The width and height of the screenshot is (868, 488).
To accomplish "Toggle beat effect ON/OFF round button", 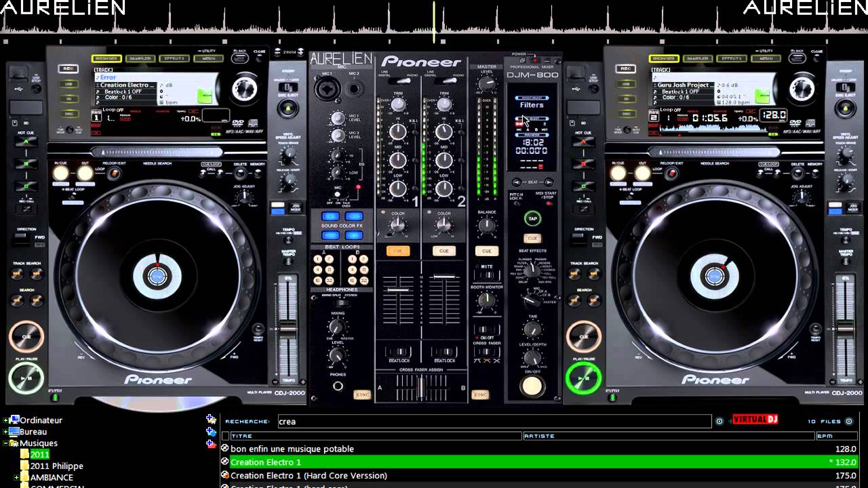I will (532, 385).
